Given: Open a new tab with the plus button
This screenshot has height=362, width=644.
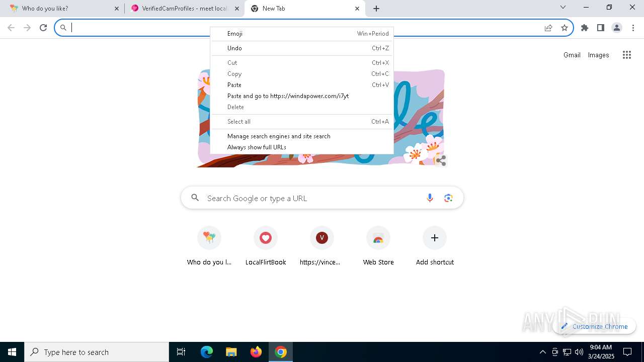Looking at the screenshot, I should pyautogui.click(x=376, y=9).
